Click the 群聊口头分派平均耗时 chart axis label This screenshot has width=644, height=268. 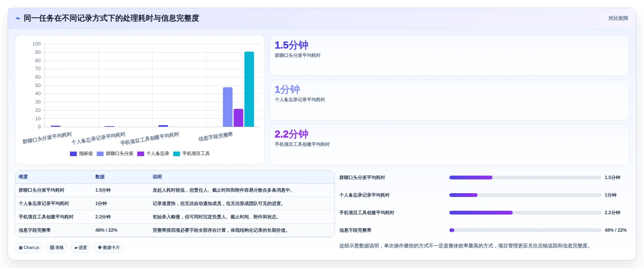pos(47,138)
